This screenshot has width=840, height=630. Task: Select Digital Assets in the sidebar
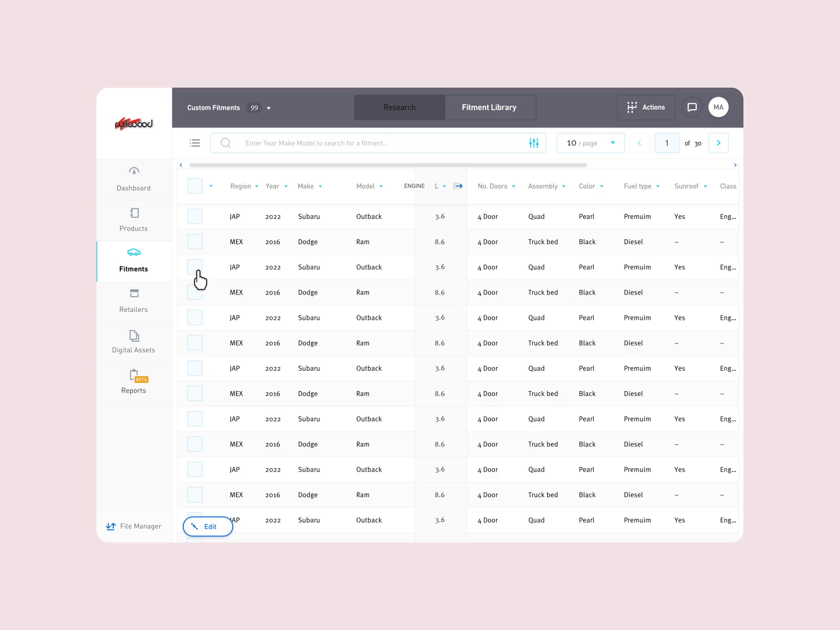(x=134, y=342)
